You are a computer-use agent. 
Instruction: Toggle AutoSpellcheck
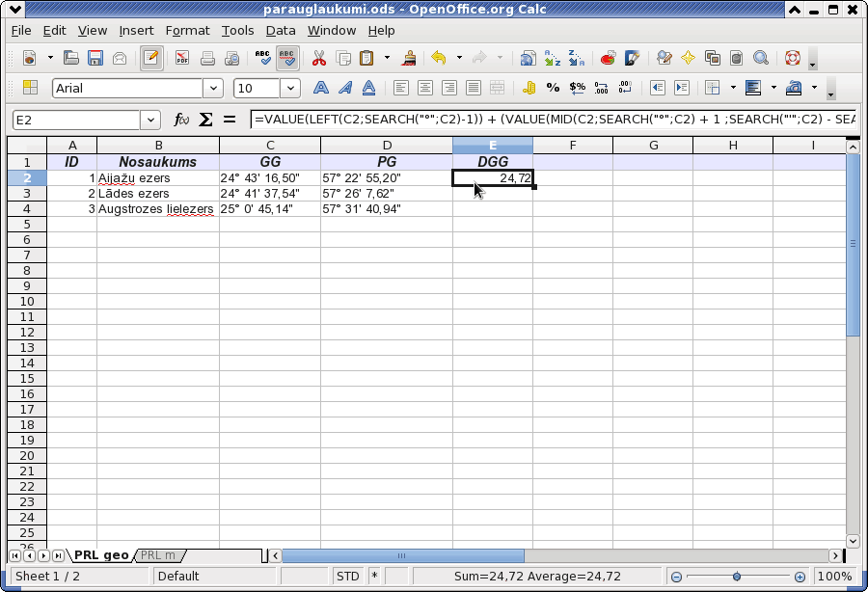(x=287, y=58)
